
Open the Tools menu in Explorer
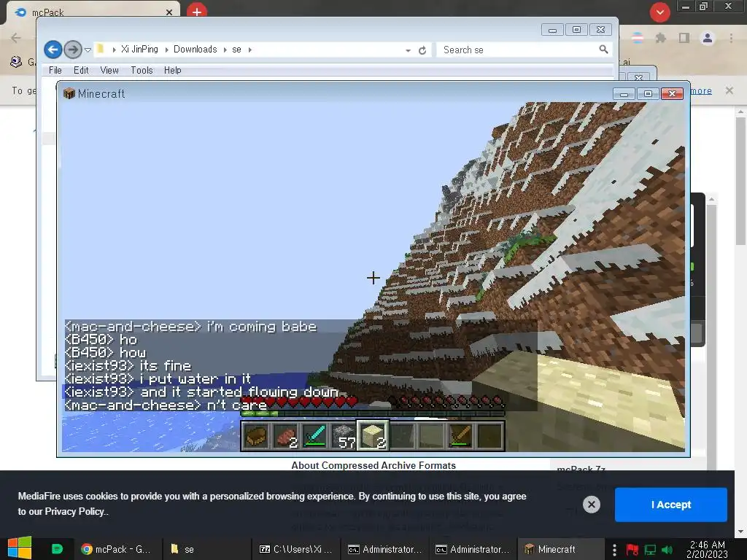click(142, 71)
